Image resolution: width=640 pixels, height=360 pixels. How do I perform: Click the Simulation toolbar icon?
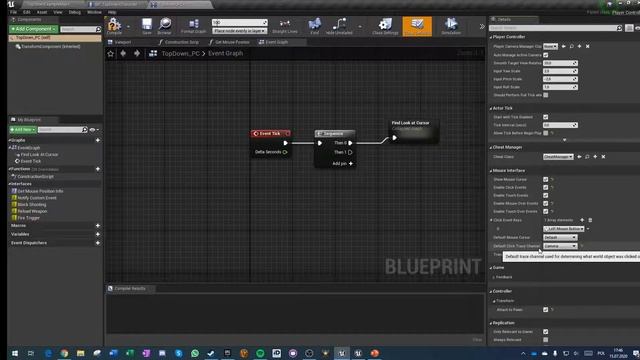tap(451, 26)
